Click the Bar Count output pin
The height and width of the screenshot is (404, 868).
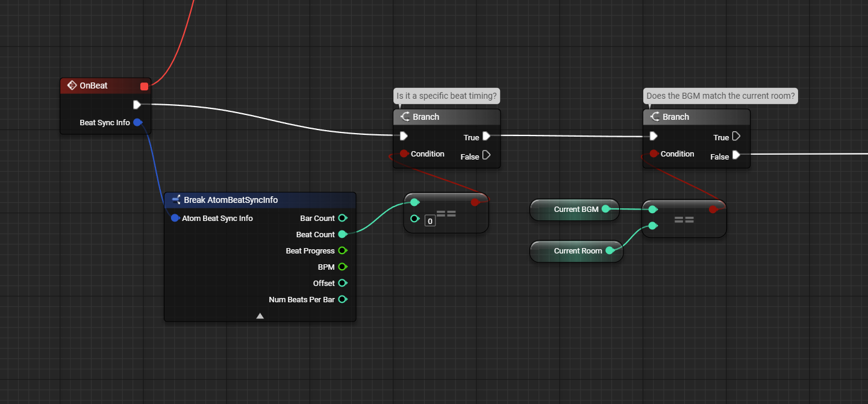[x=342, y=218]
